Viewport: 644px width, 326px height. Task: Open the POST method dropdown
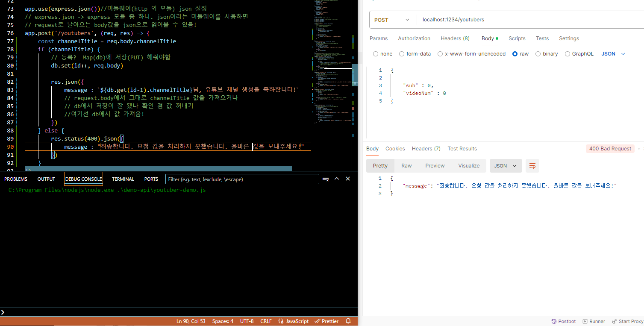391,20
